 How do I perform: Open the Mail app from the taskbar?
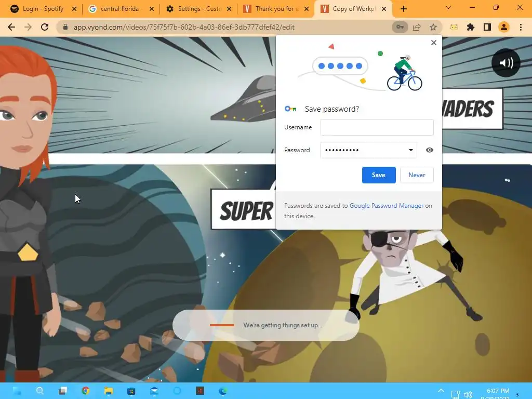[154, 391]
